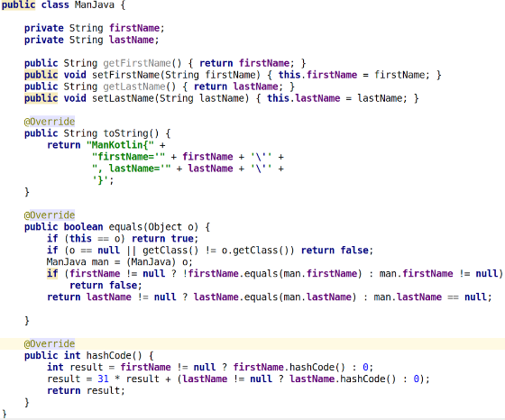Click the highlighted @Override above hashCode
Screen dimensions: 505x420
click(x=50, y=343)
